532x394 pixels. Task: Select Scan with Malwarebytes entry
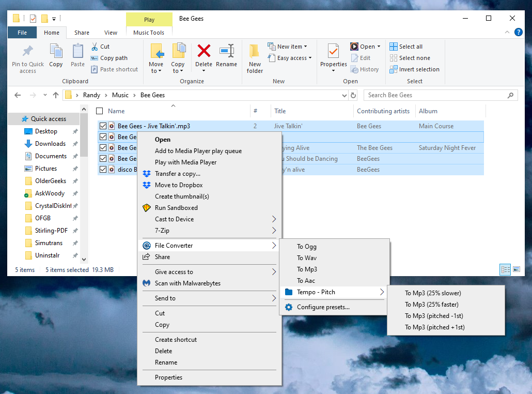pos(209,283)
